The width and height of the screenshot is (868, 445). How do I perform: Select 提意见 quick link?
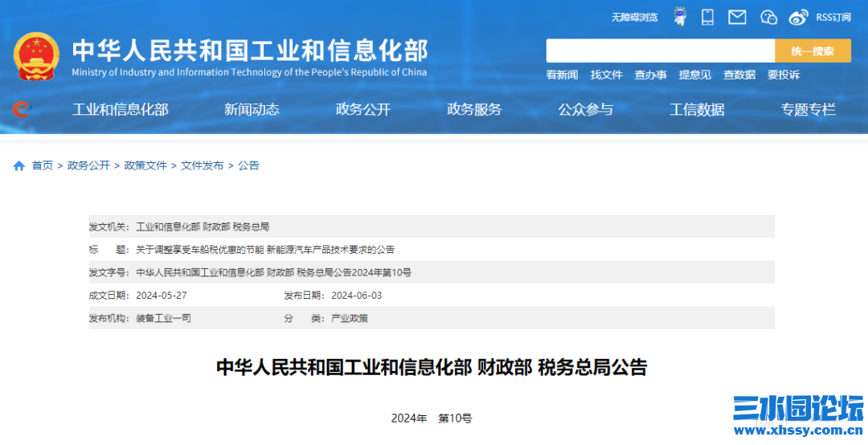694,75
